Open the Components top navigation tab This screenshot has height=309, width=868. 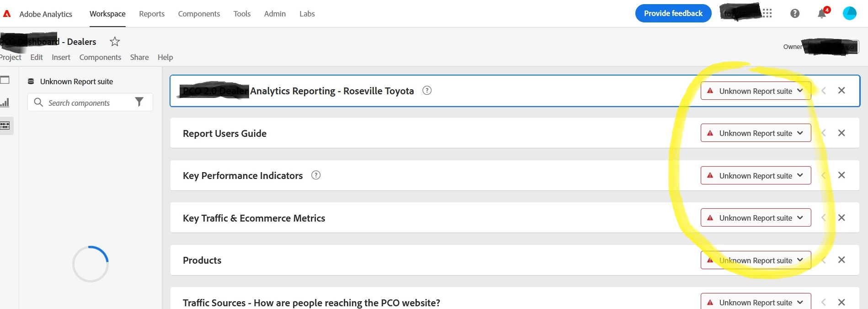pos(199,14)
